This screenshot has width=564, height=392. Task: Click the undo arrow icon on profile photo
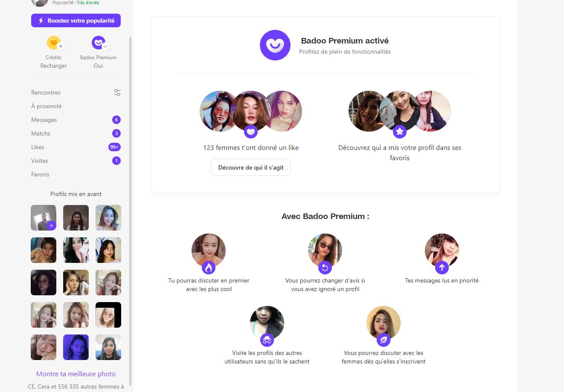click(x=325, y=268)
